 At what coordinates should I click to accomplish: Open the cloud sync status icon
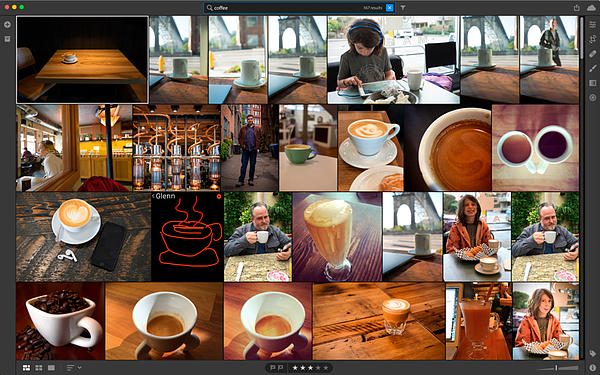tap(591, 7)
